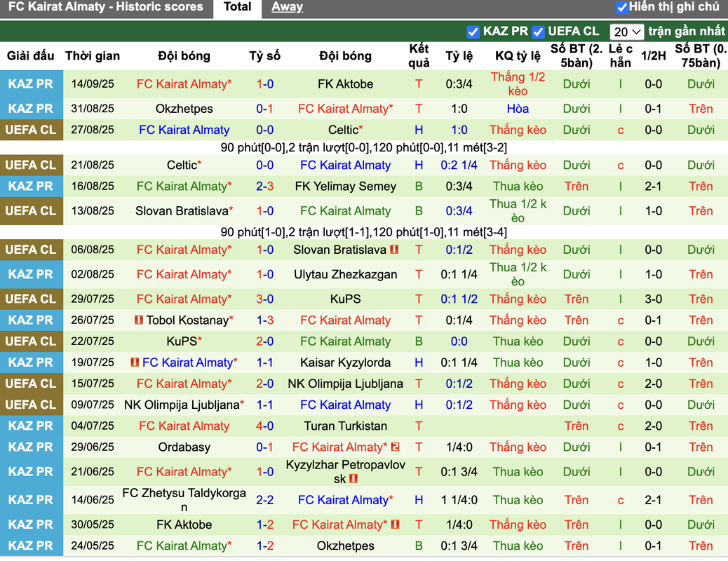This screenshot has height=561, width=728.
Task: Click the Giải đấu column header
Action: [x=31, y=55]
